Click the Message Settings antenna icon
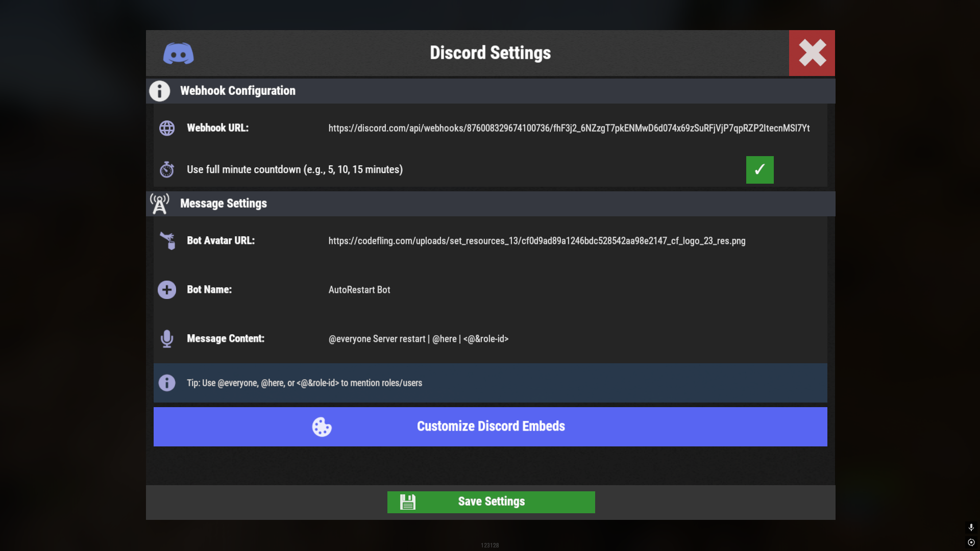 [x=160, y=204]
